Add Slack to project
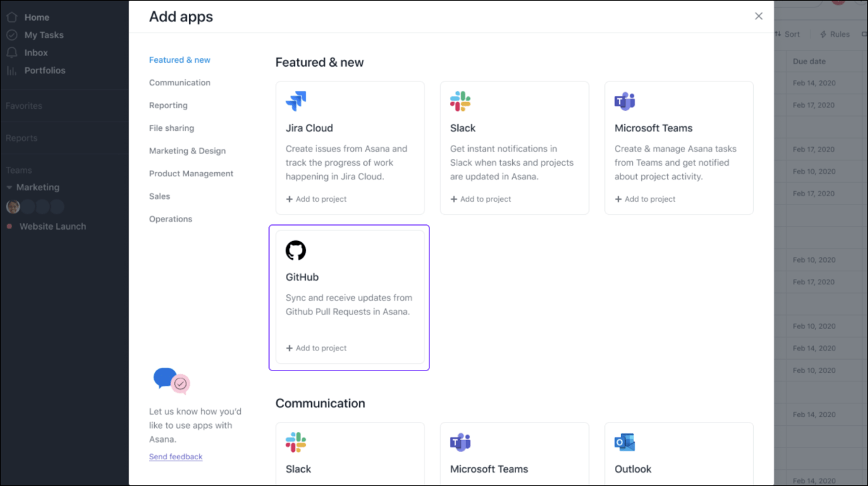Screen dimensions: 868x486 click(x=481, y=199)
